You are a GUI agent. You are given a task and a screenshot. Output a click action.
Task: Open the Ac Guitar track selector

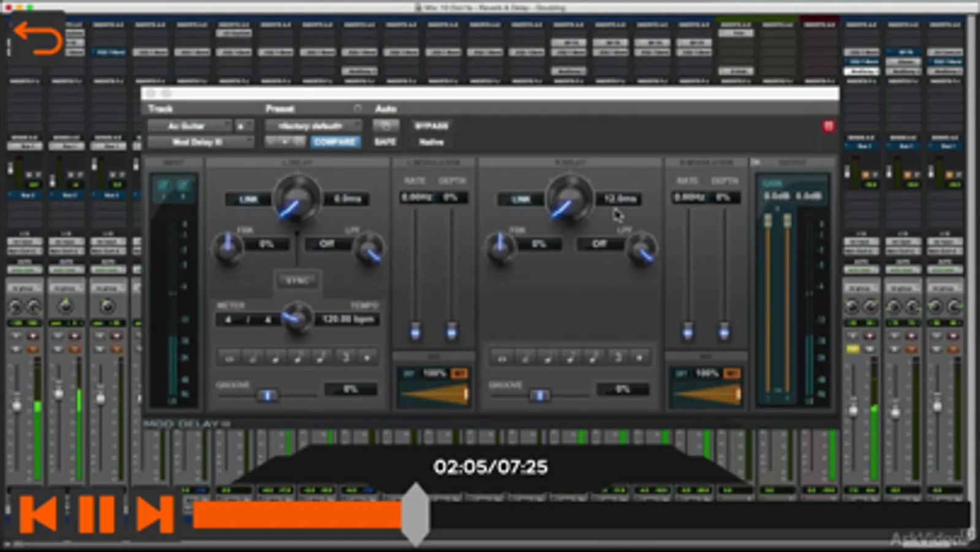point(189,126)
